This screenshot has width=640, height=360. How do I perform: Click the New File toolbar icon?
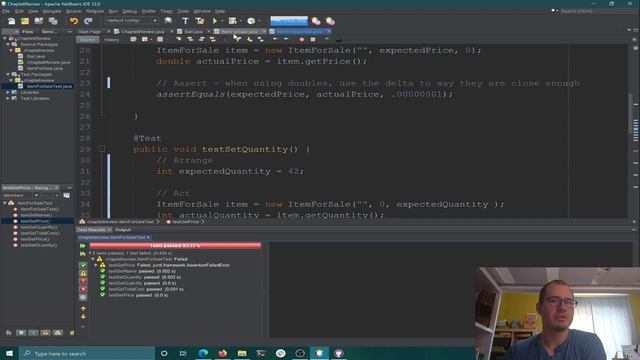[x=11, y=21]
